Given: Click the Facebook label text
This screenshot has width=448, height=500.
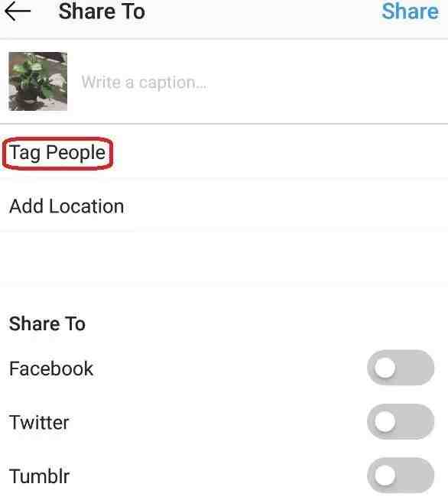Looking at the screenshot, I should 51,369.
